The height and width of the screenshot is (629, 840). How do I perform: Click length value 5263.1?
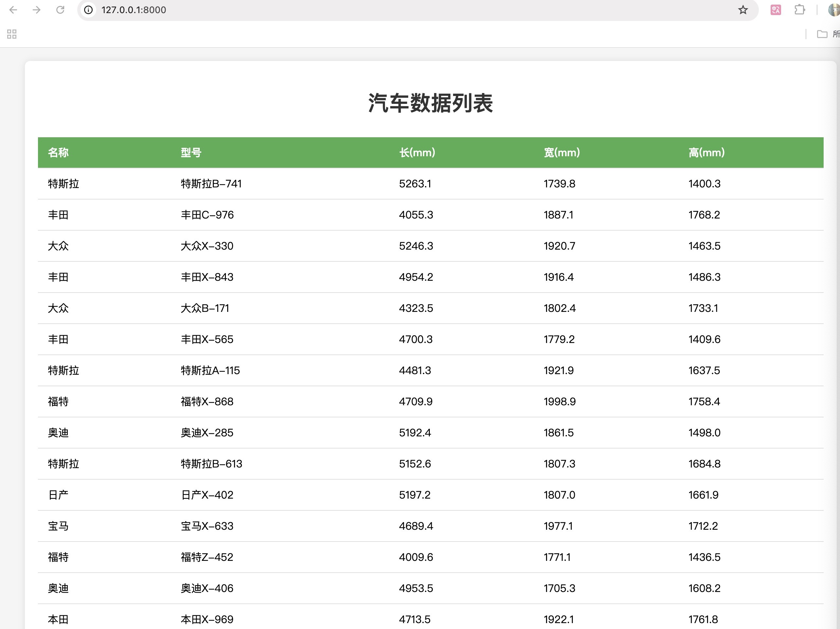coord(415,183)
